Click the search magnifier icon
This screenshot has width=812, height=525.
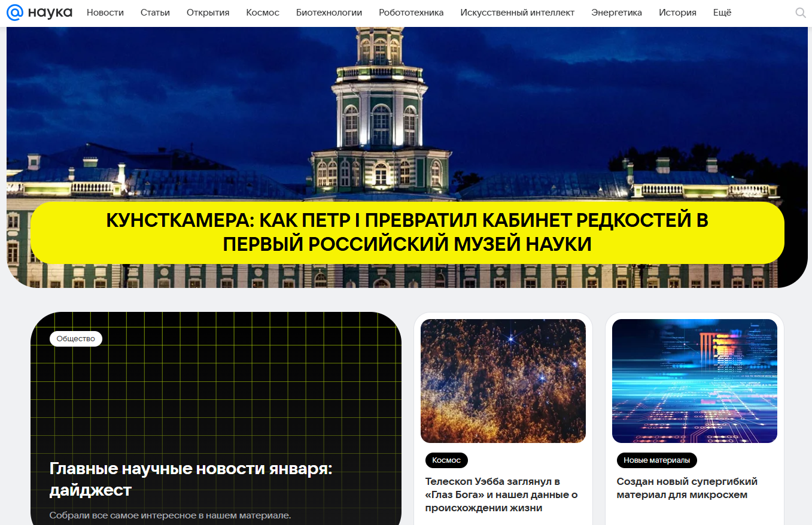[x=800, y=13]
